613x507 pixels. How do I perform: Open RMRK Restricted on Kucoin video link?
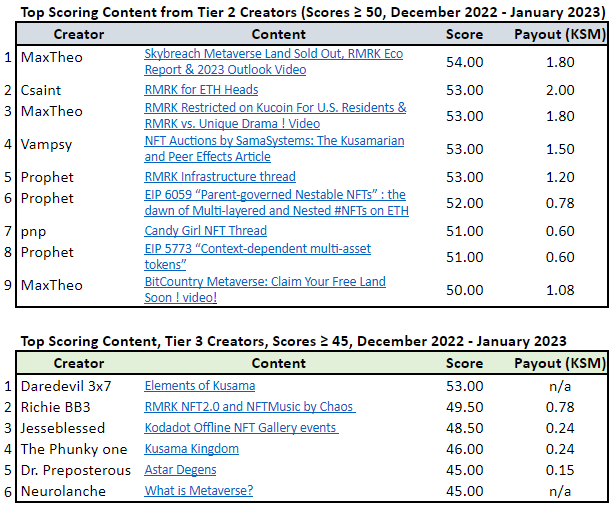tap(275, 116)
